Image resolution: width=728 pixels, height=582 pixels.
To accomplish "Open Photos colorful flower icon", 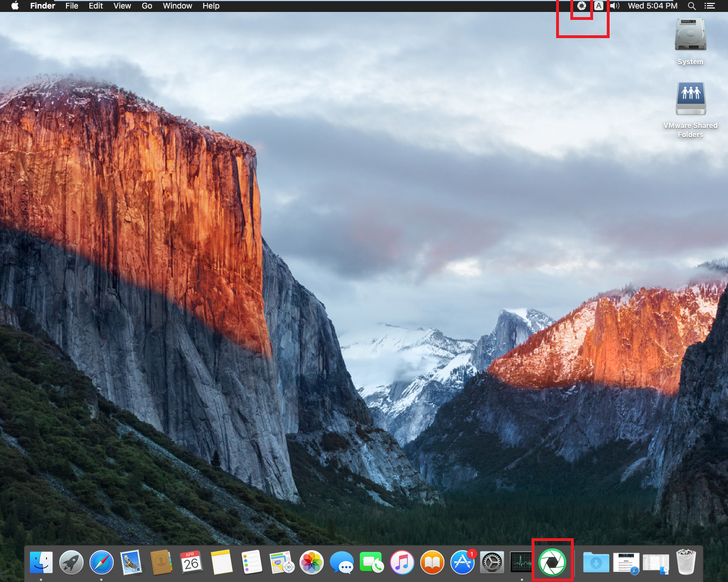I will (312, 563).
